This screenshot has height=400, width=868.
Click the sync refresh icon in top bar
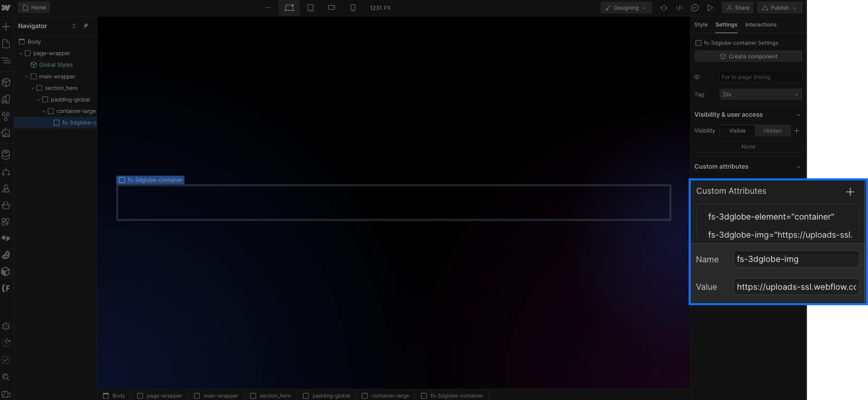664,8
